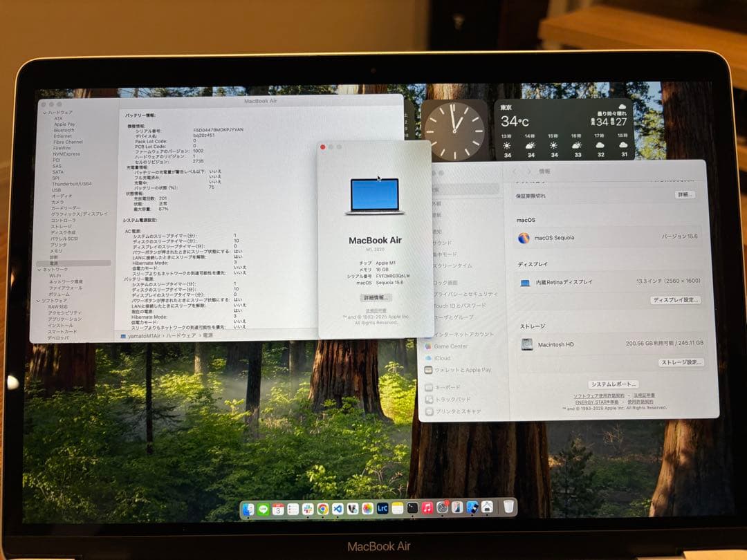This screenshot has width=747, height=560.
Task: Click the 詳細情報 button in About window
Action: click(377, 297)
